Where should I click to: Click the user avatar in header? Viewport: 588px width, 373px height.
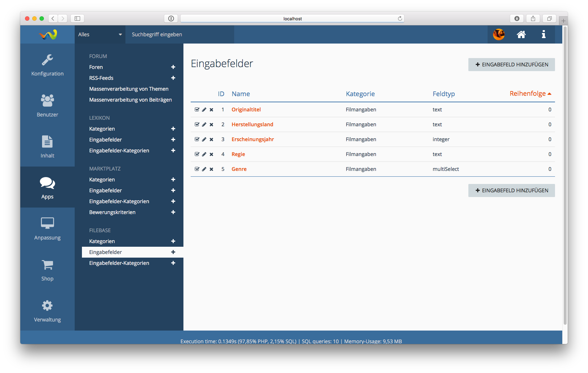coord(498,34)
